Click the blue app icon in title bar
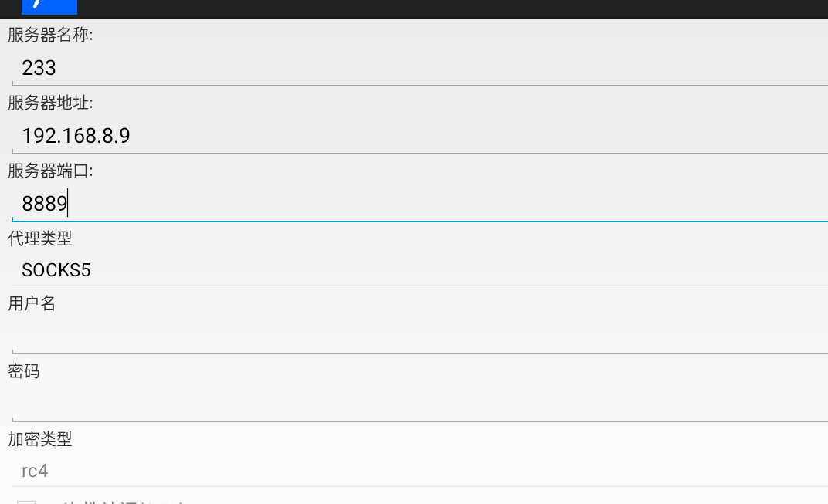Viewport: 828px width, 504px height. pyautogui.click(x=49, y=7)
